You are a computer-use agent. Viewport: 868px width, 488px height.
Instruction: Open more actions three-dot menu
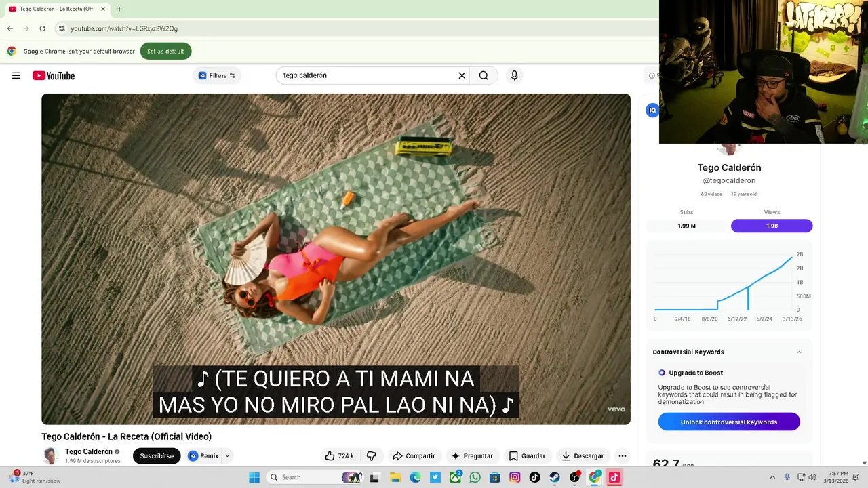tap(622, 456)
